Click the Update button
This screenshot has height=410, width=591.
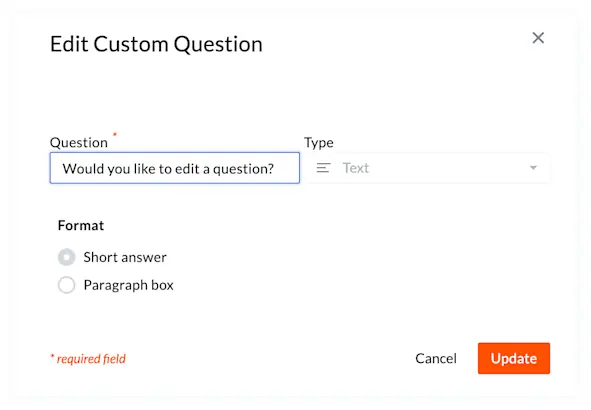click(514, 358)
